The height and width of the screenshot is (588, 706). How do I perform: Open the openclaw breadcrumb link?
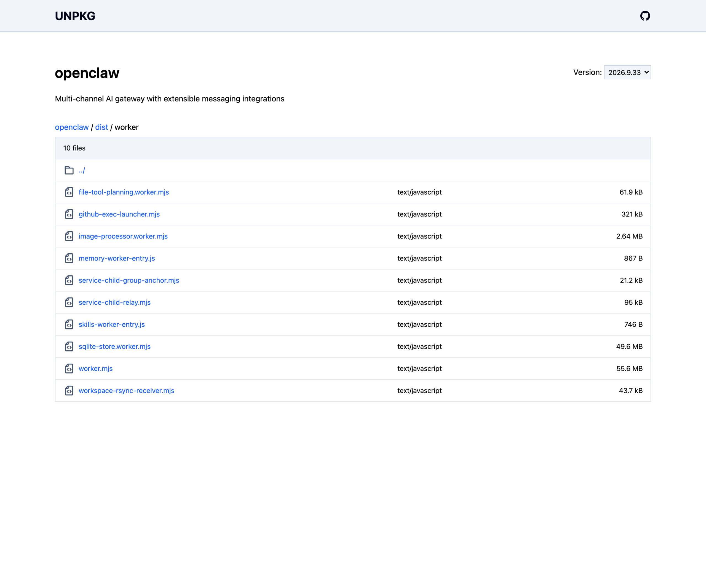[x=72, y=127]
